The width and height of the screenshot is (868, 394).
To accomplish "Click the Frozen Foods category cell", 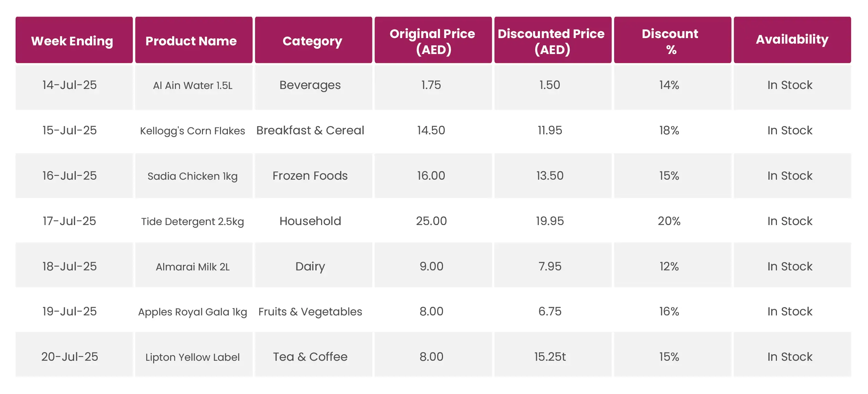I will click(310, 176).
